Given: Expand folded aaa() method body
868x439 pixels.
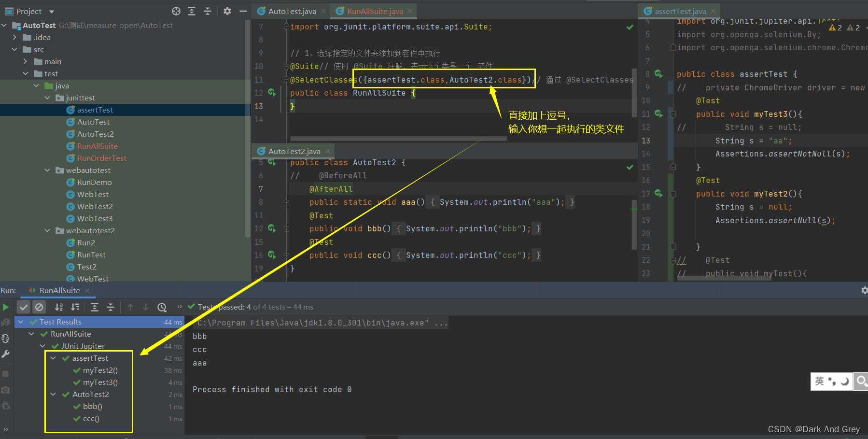Looking at the screenshot, I should coord(286,202).
